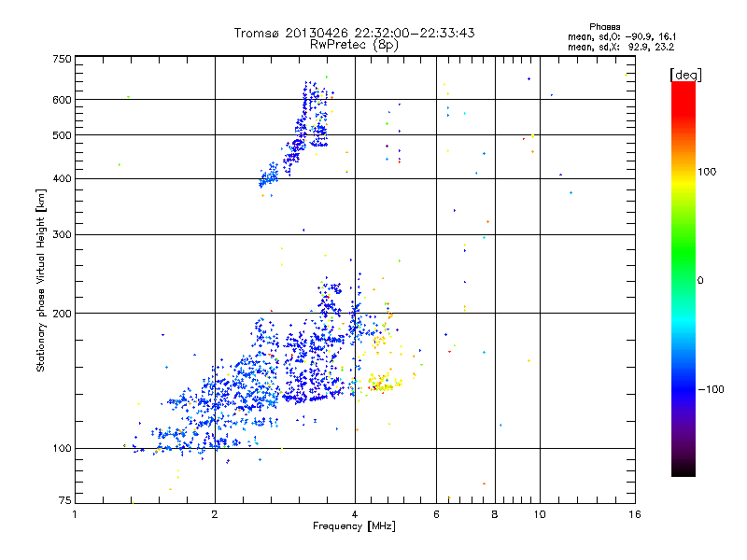
Task: Click the y-axis tick label '100'
Action: [62, 449]
